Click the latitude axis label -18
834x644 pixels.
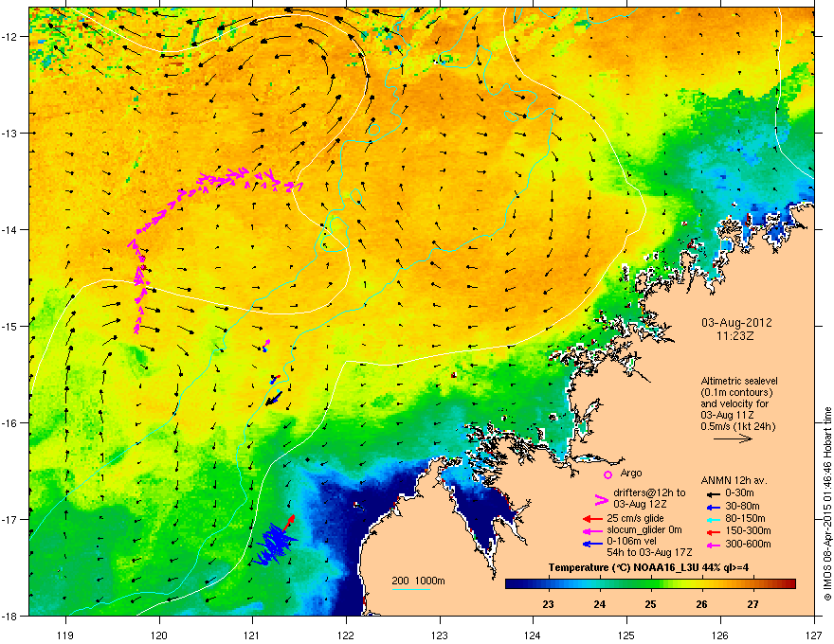tap(9, 616)
